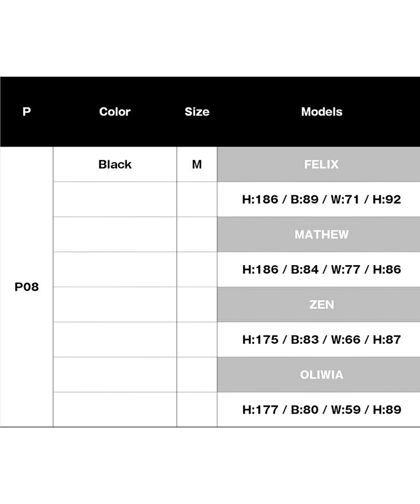Viewport: 420px width, 504px height.
Task: Select the MATHEW model name cell
Action: 321,234
